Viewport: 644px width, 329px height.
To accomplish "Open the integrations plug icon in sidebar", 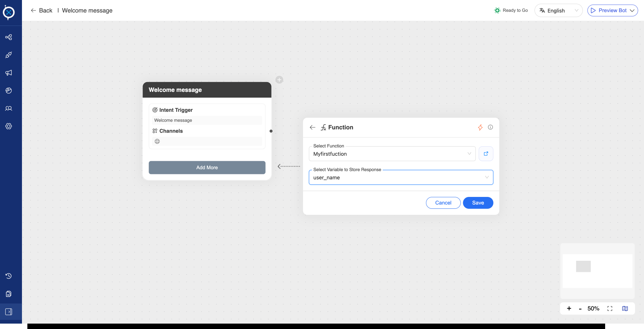I will click(x=9, y=55).
